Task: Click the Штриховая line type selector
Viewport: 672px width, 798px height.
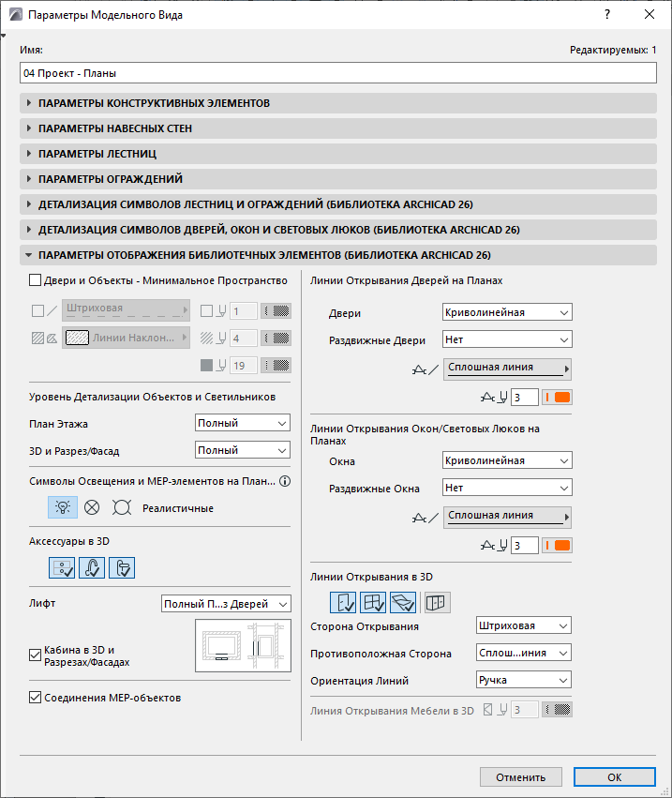Action: 127,310
